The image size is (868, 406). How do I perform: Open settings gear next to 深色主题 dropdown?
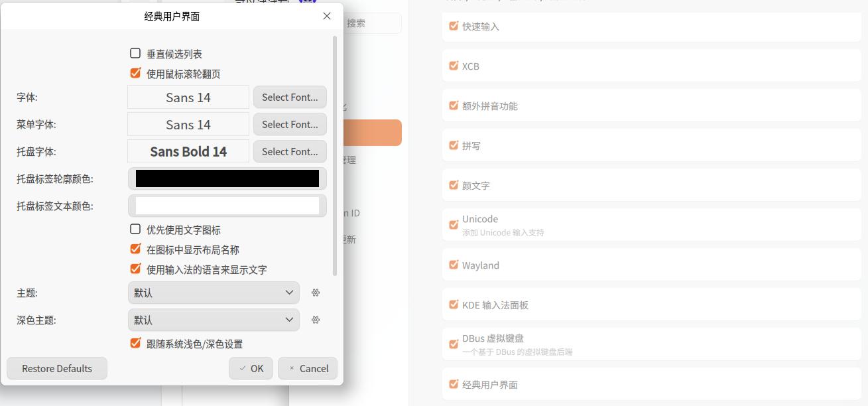(x=316, y=320)
